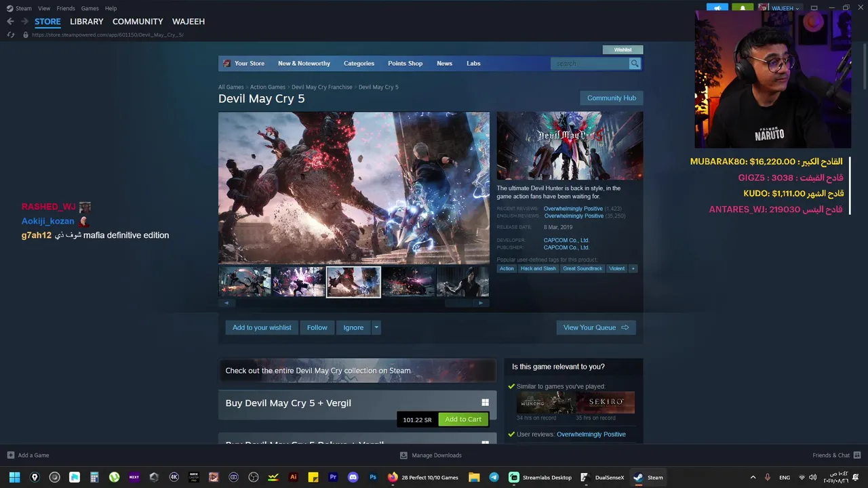Open Sekiro similar game thumbnail
868x488 pixels.
tap(606, 402)
